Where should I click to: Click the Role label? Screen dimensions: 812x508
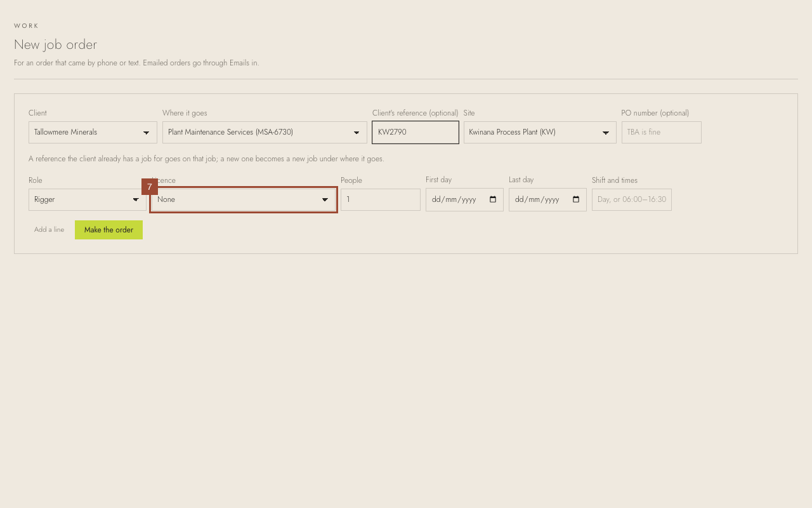coord(36,180)
